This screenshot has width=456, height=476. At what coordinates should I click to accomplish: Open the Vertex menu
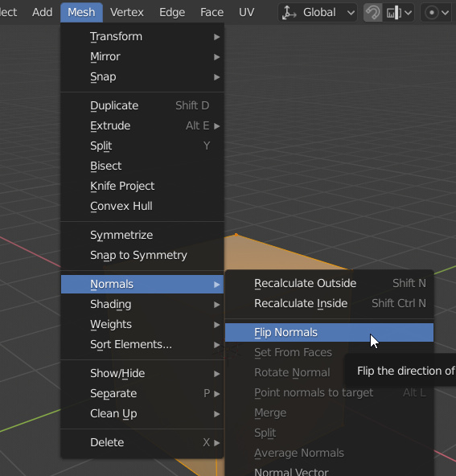126,12
